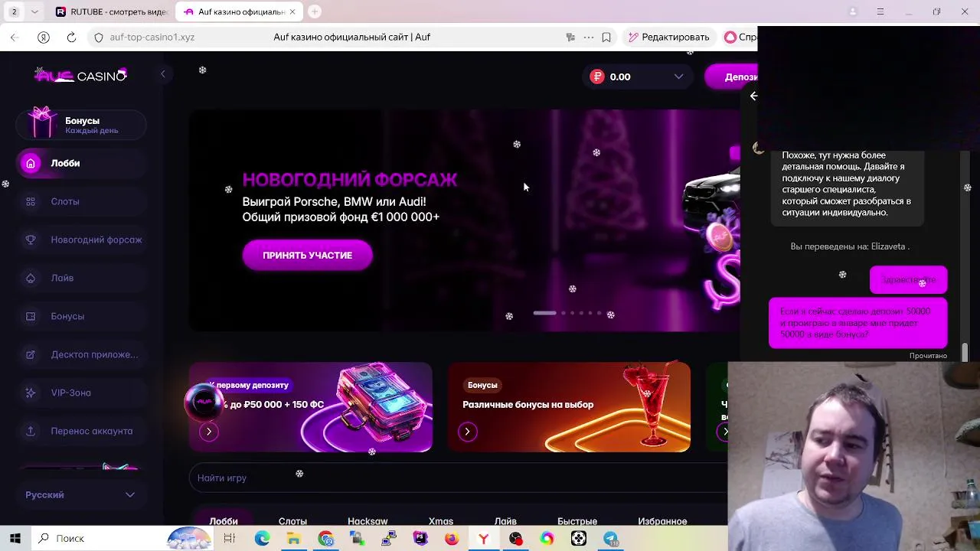Image resolution: width=980 pixels, height=551 pixels.
Task: Open a new browser tab
Action: point(315,11)
